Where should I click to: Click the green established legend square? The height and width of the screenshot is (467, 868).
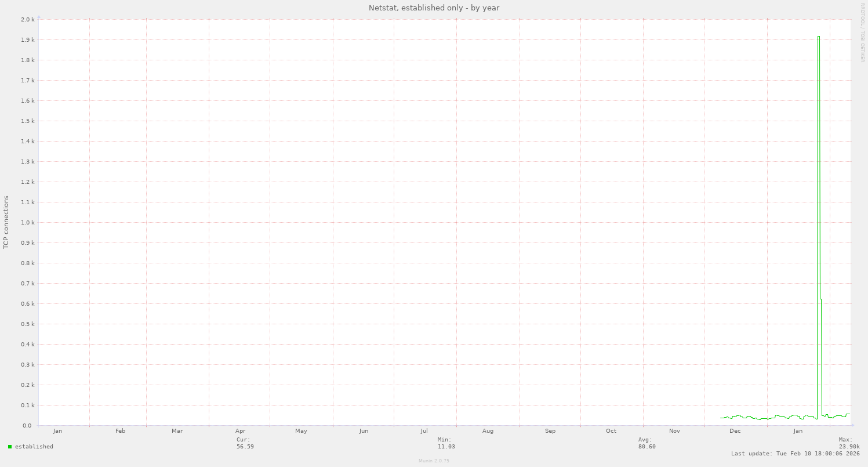click(9, 446)
